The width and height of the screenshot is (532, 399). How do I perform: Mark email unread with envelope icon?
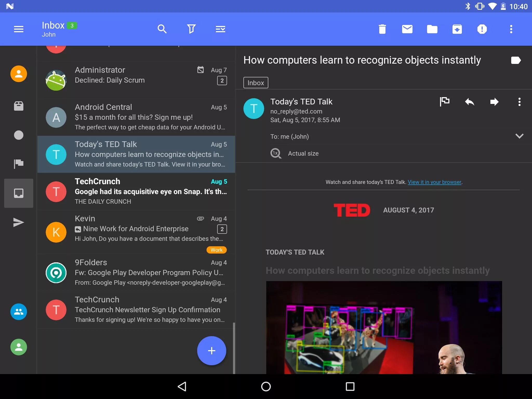(x=407, y=29)
